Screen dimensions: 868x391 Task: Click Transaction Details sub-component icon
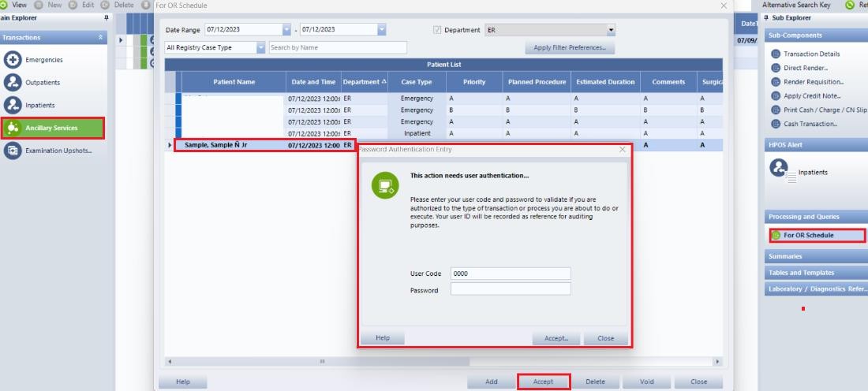tap(776, 54)
